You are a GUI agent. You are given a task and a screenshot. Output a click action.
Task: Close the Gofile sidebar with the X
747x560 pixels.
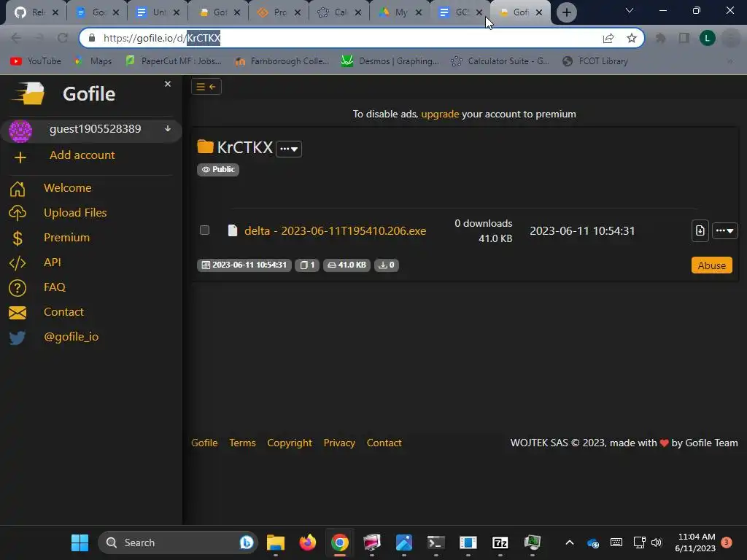(168, 84)
